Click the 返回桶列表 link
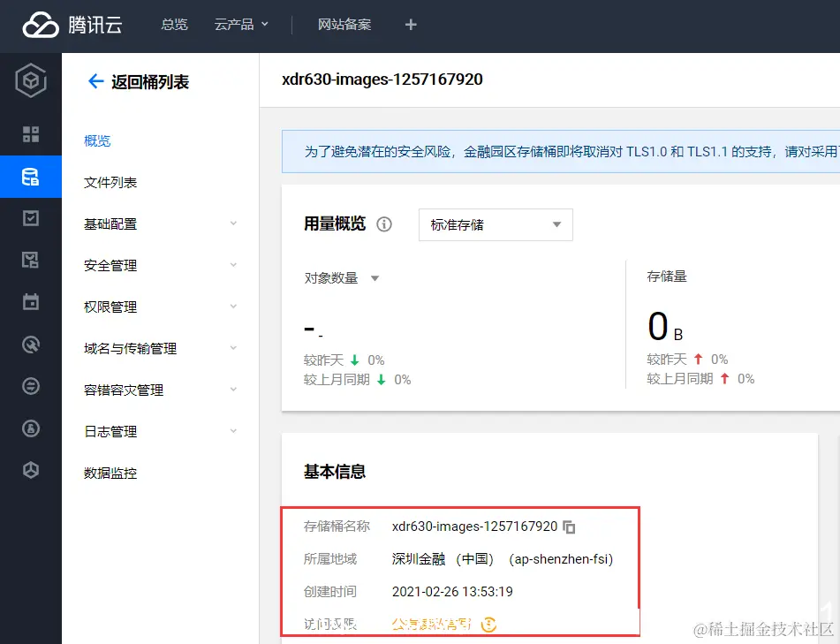 pos(150,82)
